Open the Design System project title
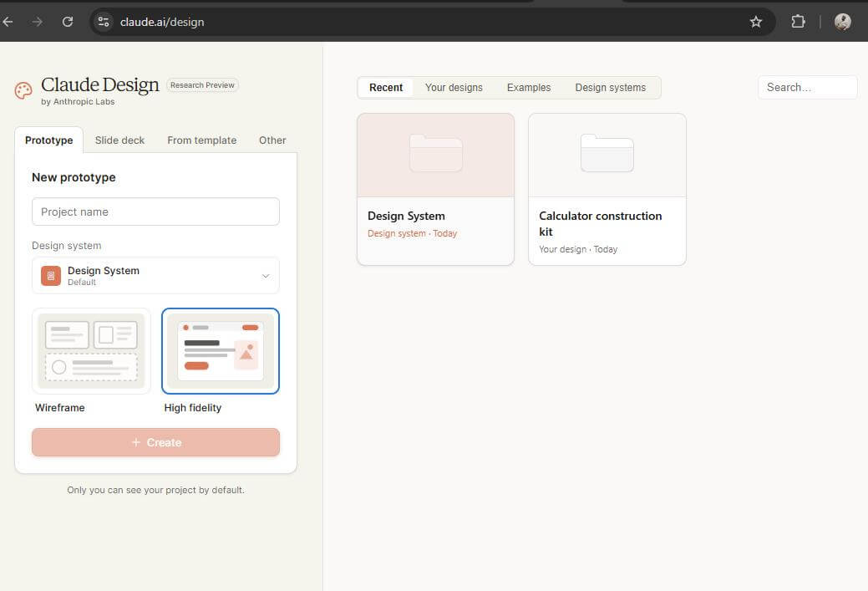 (406, 216)
